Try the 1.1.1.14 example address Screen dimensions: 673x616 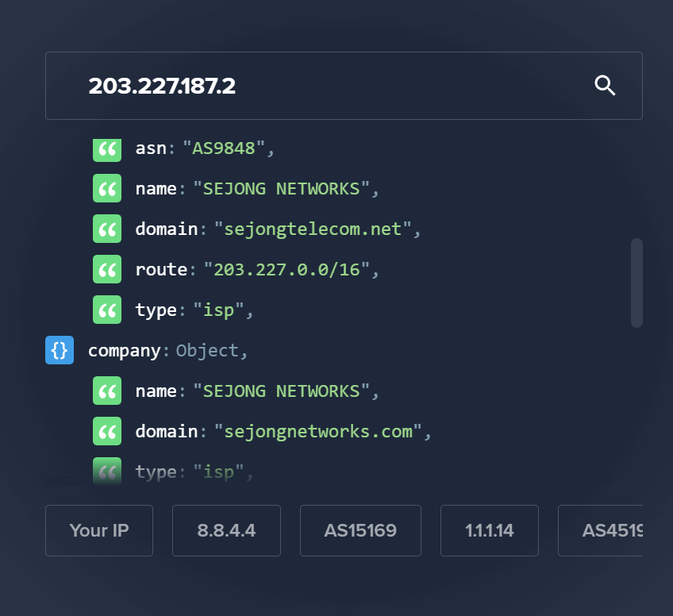point(490,530)
